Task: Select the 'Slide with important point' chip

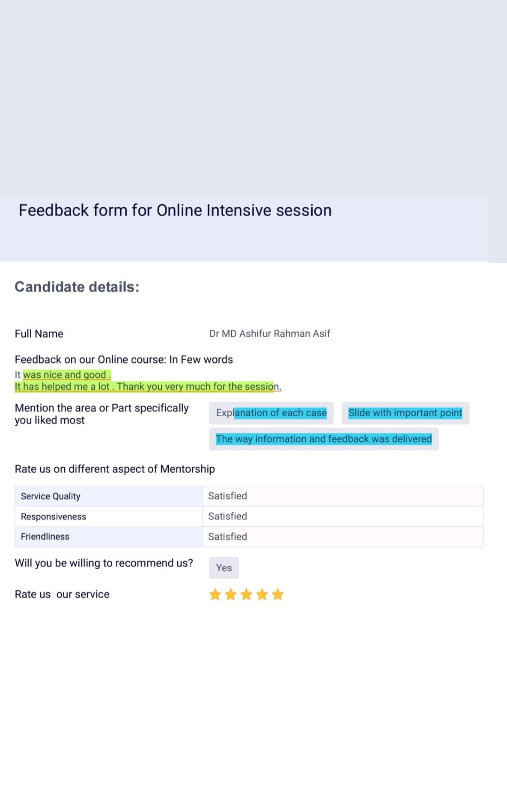Action: coord(405,413)
